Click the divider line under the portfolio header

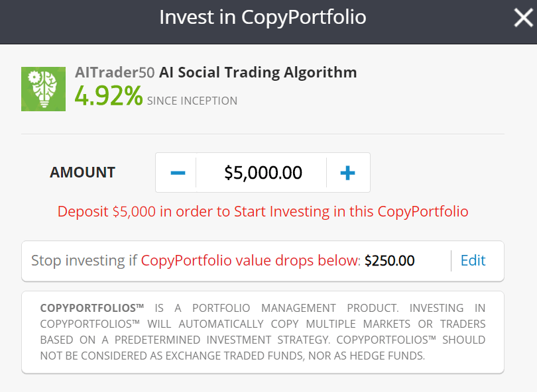pos(263,134)
